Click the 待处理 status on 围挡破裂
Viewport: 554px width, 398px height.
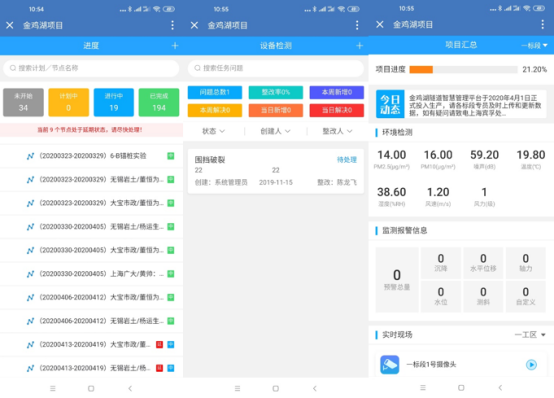(x=347, y=160)
